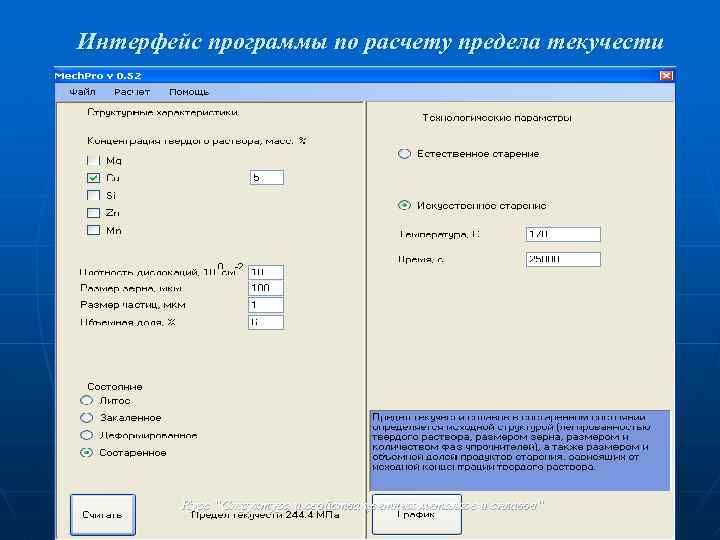Select the Литое state radio button
This screenshot has width=720, height=540.
(x=86, y=400)
